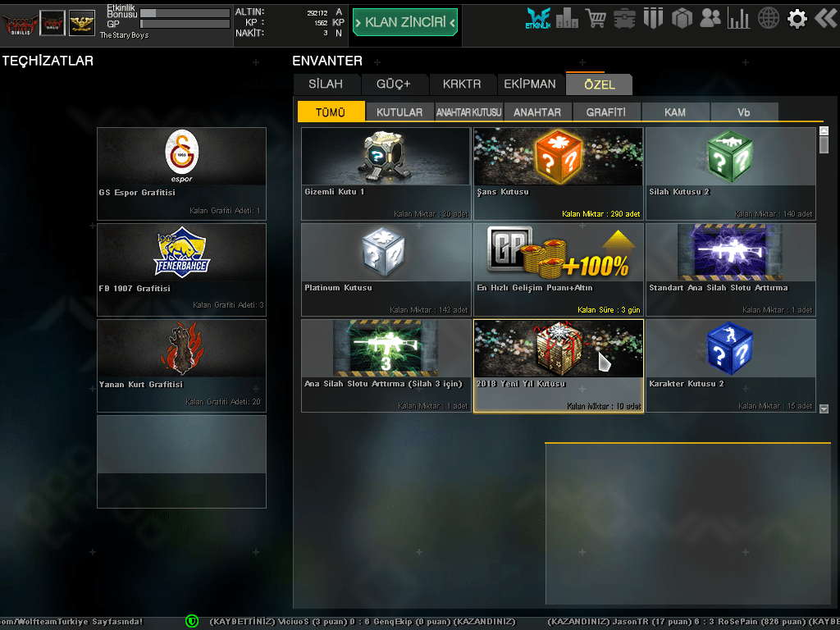The image size is (840, 630).
Task: Click the 'Kalan Grafiti Adeti: 20' text
Action: click(x=223, y=402)
